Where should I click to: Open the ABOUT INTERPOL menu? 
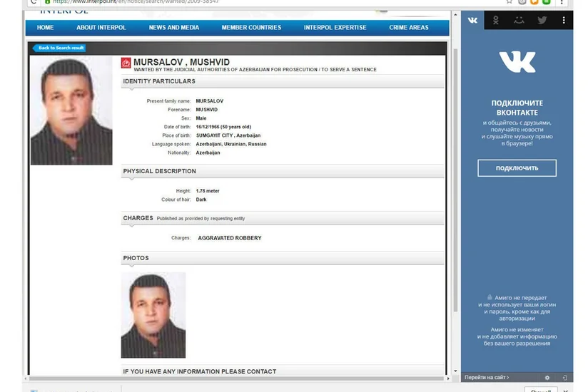(x=101, y=28)
